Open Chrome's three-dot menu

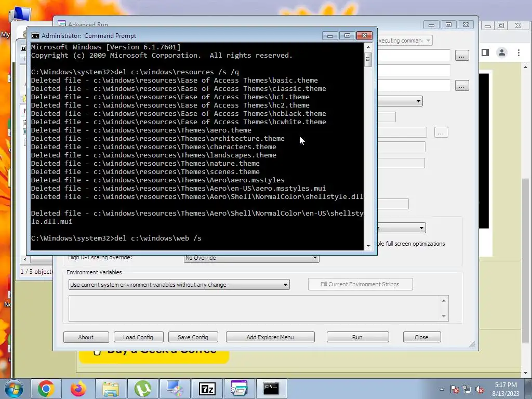[x=518, y=52]
